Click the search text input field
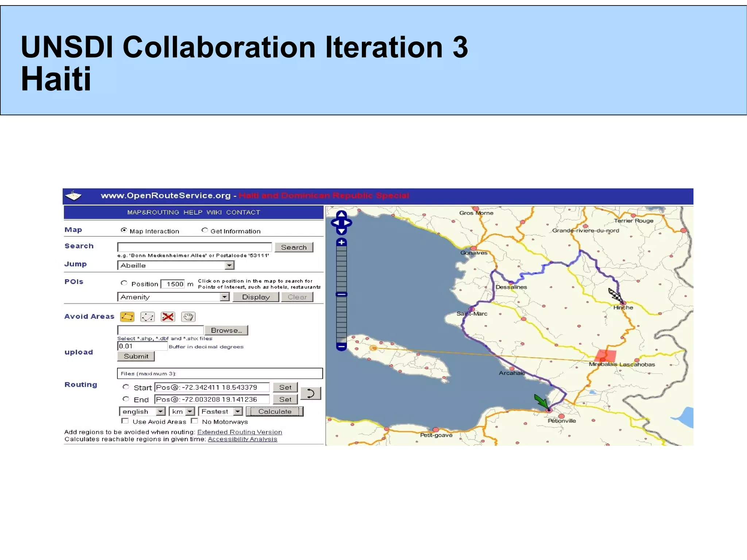The width and height of the screenshot is (747, 560). (x=195, y=247)
